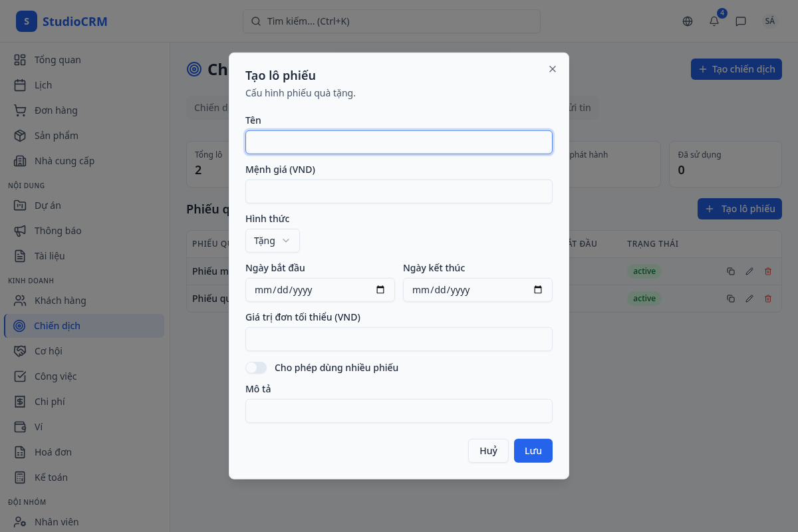Screen dimensions: 798x532
Task: Open the language globe icon
Action: pos(688,21)
